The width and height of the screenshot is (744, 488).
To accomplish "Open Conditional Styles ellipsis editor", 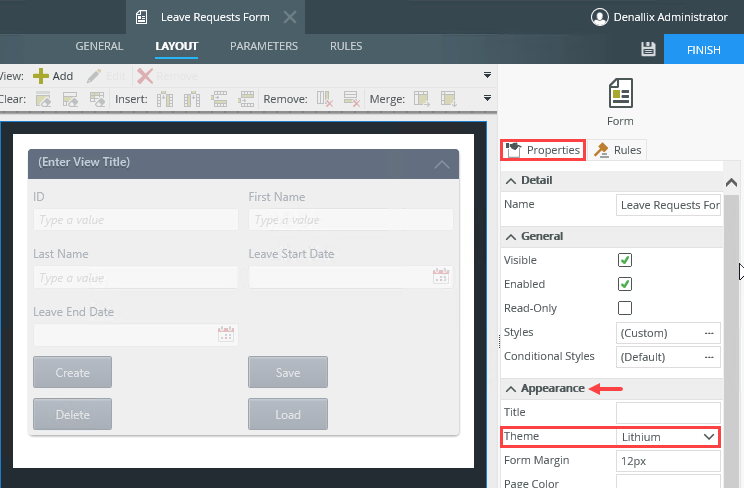I will tap(709, 357).
